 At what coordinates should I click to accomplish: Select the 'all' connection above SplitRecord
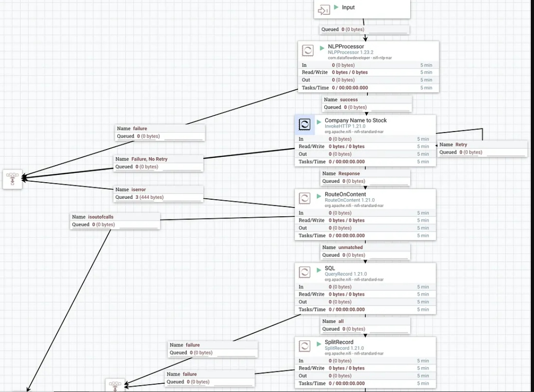[x=365, y=325]
